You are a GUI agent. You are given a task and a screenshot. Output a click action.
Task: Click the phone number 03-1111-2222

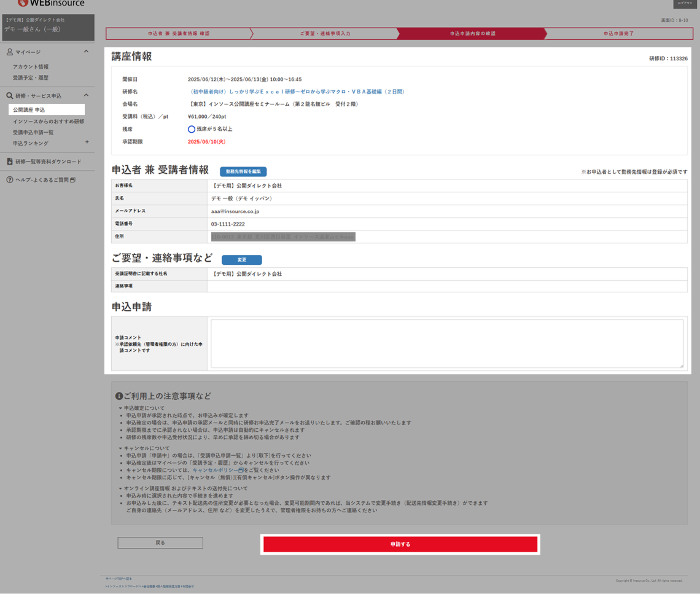click(228, 224)
